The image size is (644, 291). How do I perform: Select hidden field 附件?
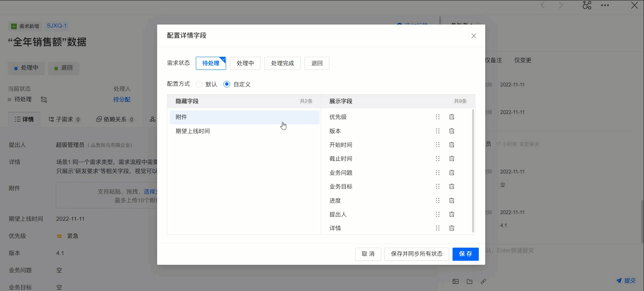[244, 117]
